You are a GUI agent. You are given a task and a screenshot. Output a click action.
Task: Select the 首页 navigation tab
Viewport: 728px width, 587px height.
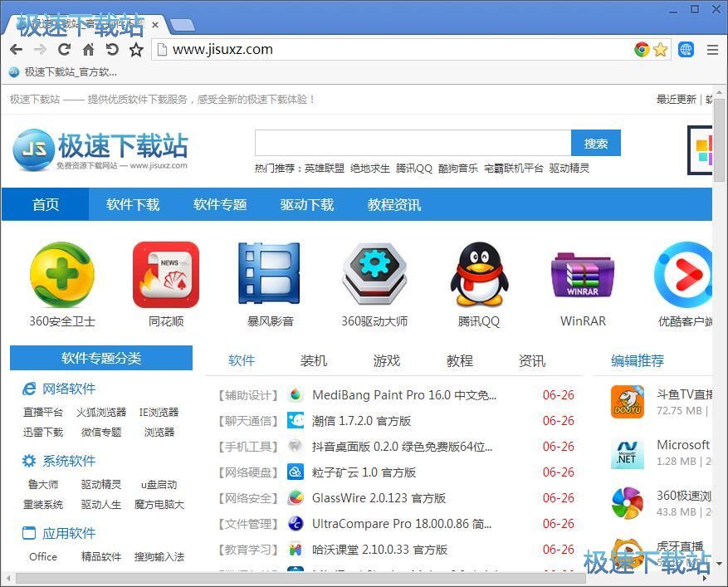[x=46, y=204]
